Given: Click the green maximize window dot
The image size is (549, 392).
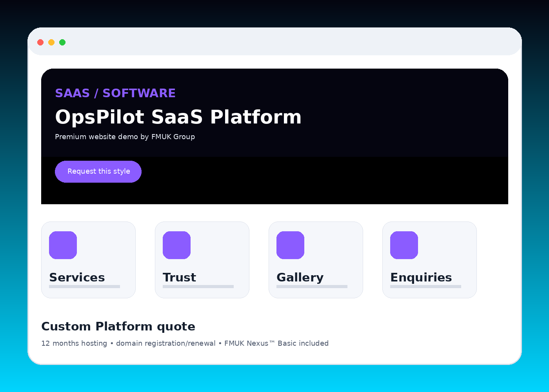Looking at the screenshot, I should pyautogui.click(x=62, y=42).
